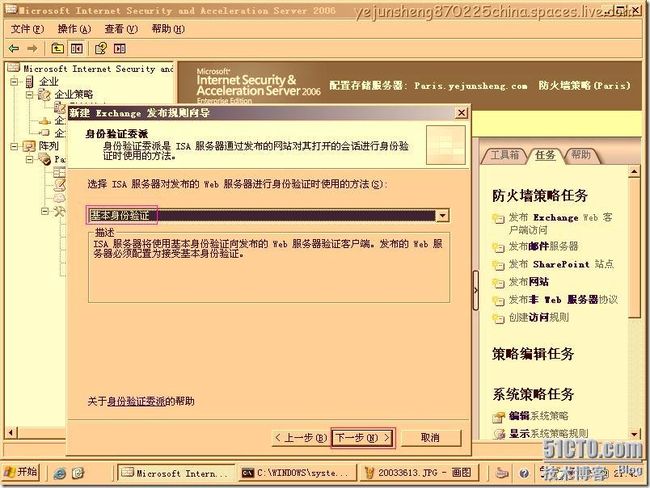The width and height of the screenshot is (650, 488).
Task: Click 编辑系统策略 task link
Action: [538, 416]
